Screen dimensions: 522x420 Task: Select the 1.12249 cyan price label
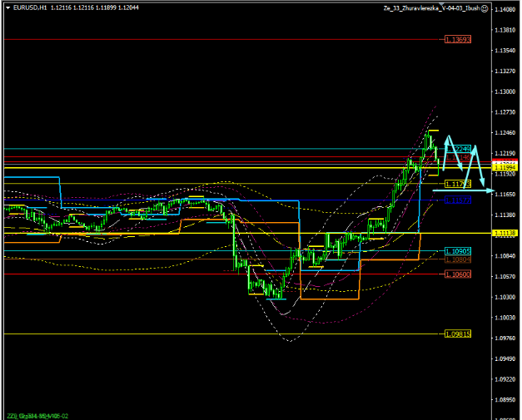460,149
